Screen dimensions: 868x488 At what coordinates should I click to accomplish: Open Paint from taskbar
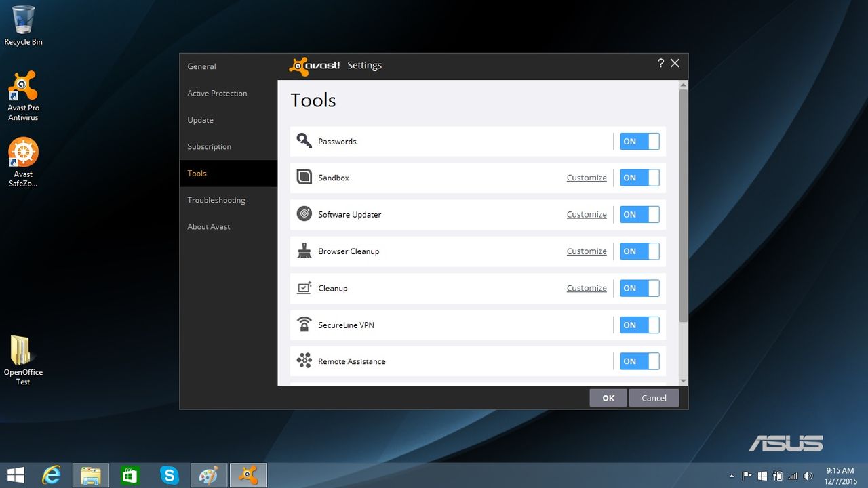tap(208, 474)
